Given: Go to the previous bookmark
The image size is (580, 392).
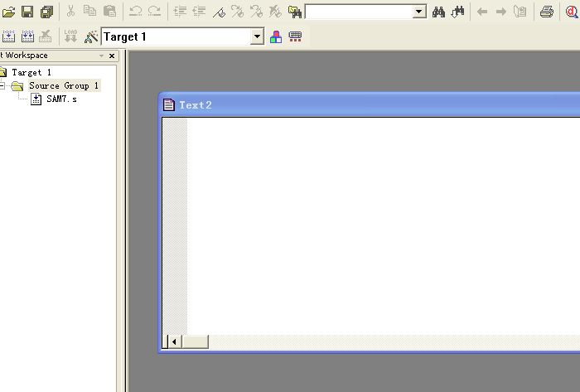Looking at the screenshot, I should click(256, 12).
